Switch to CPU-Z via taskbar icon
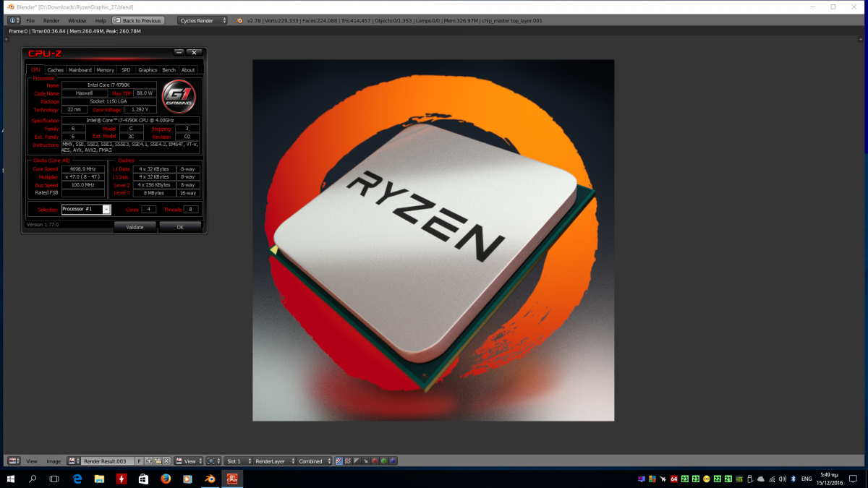 click(x=231, y=479)
